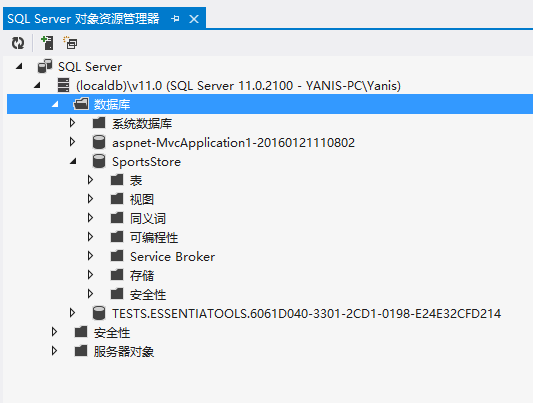This screenshot has width=533, height=403.
Task: Click the SportsStore database icon
Action: coord(99,161)
